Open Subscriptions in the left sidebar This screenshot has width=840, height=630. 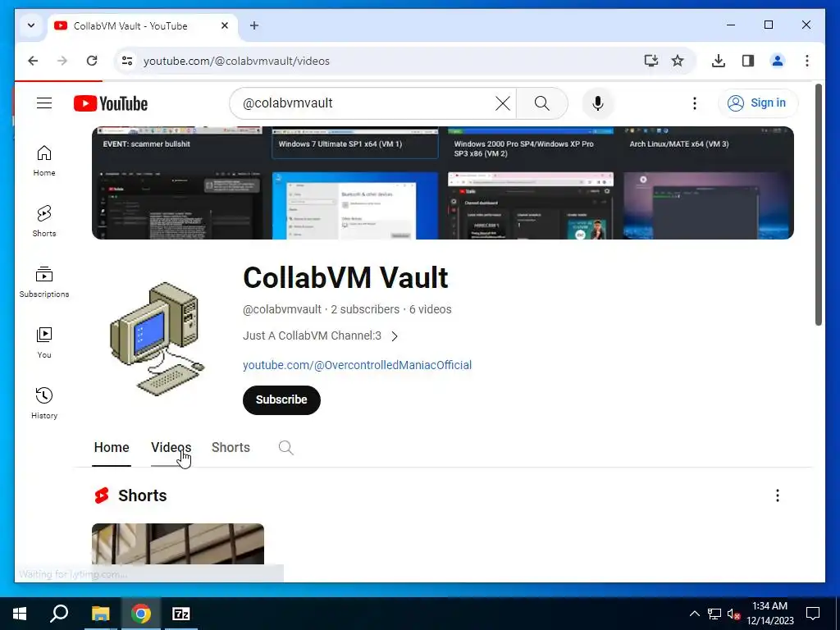44,282
